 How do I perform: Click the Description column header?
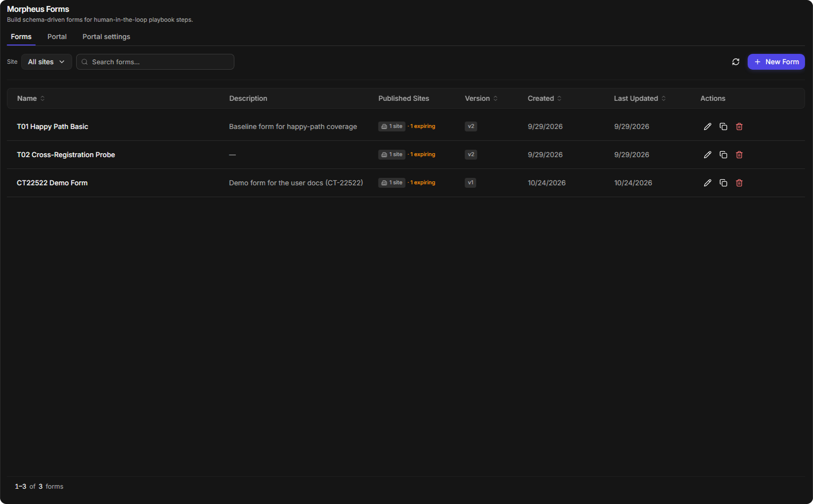click(x=248, y=98)
